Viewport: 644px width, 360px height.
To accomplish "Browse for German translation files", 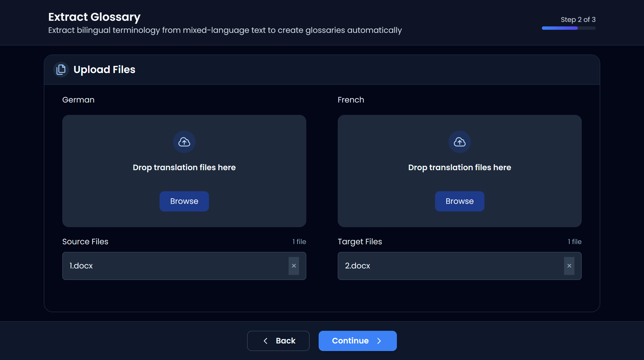I will pos(184,201).
